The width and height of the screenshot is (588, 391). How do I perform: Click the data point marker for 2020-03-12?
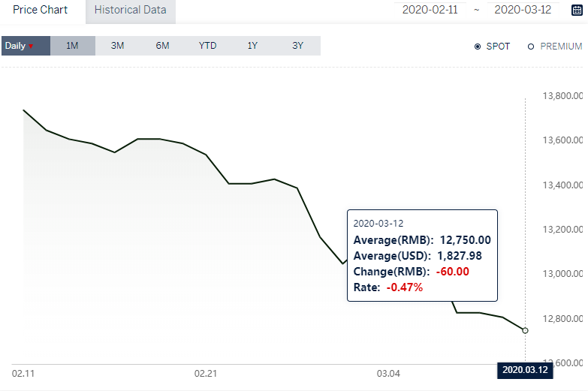pos(525,330)
